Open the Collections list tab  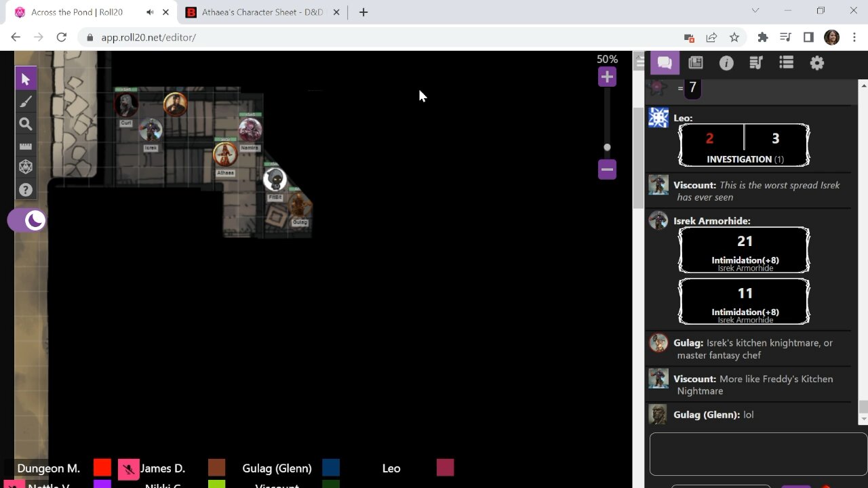tap(787, 63)
